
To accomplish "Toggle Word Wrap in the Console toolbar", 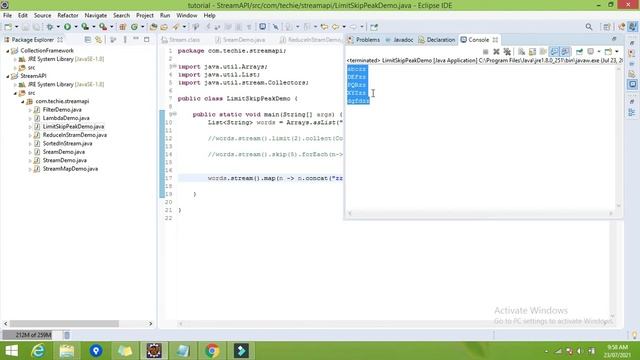I will (543, 52).
